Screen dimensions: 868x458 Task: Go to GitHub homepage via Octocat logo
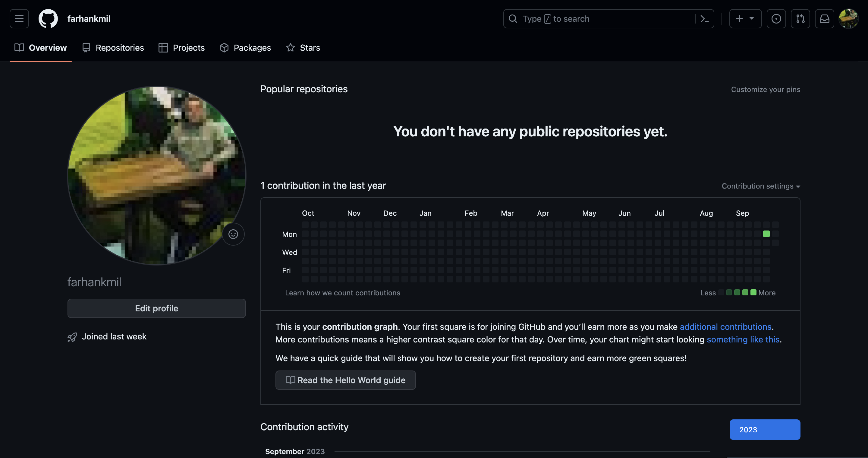pos(48,18)
